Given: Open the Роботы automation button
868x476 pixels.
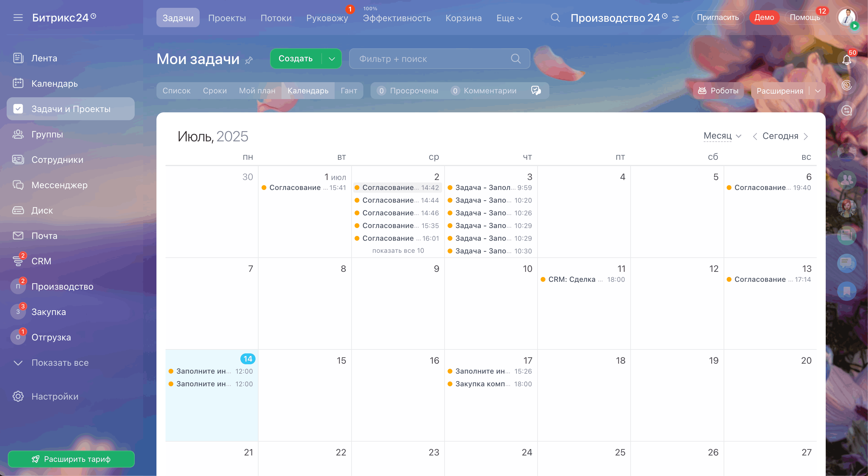Looking at the screenshot, I should click(x=718, y=91).
